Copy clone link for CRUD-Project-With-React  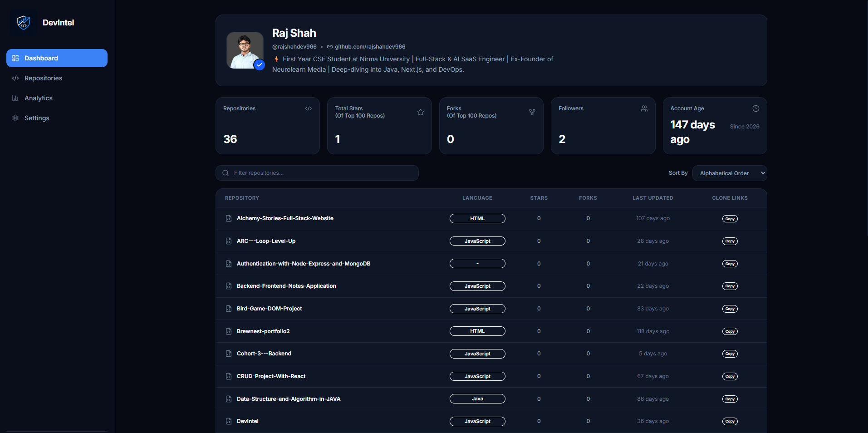[x=730, y=376]
